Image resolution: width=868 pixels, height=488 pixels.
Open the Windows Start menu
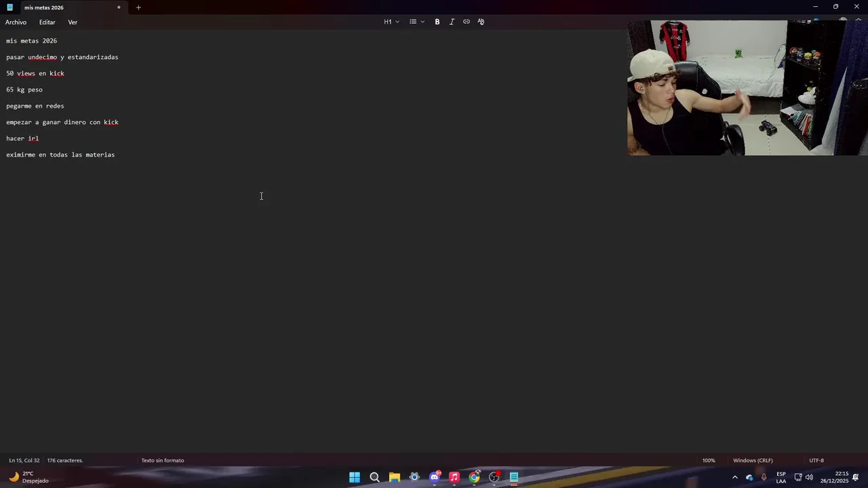(355, 477)
